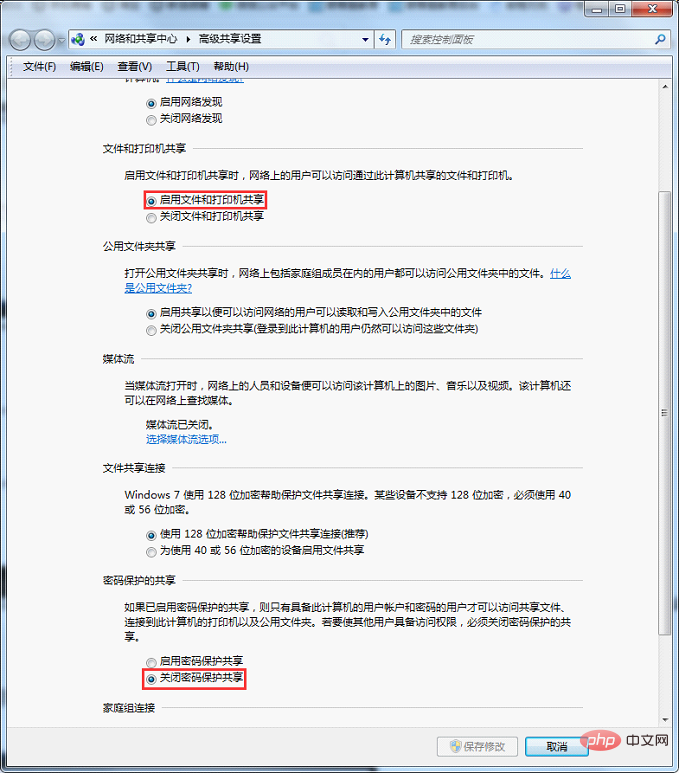Maximize the window
The image size is (679, 773).
(620, 9)
